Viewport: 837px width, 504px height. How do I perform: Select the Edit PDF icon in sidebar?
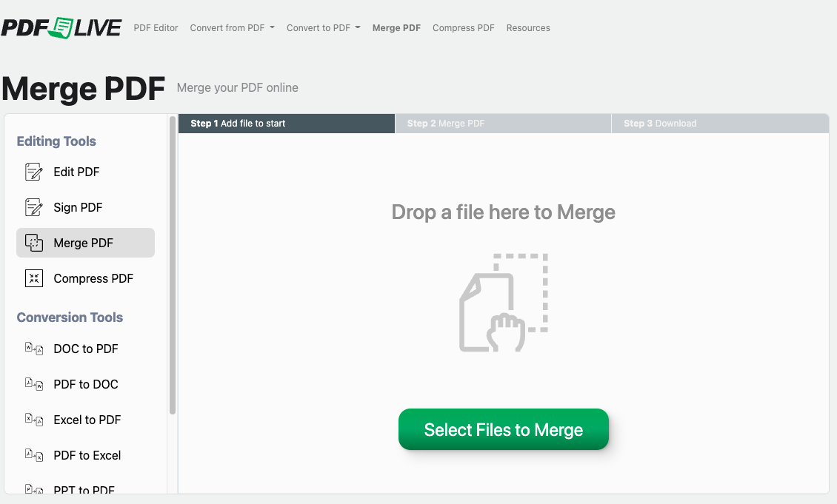(33, 172)
